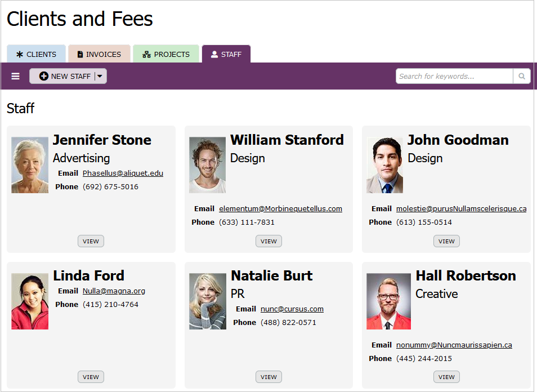
Task: Click the New Staff button
Action: point(64,77)
